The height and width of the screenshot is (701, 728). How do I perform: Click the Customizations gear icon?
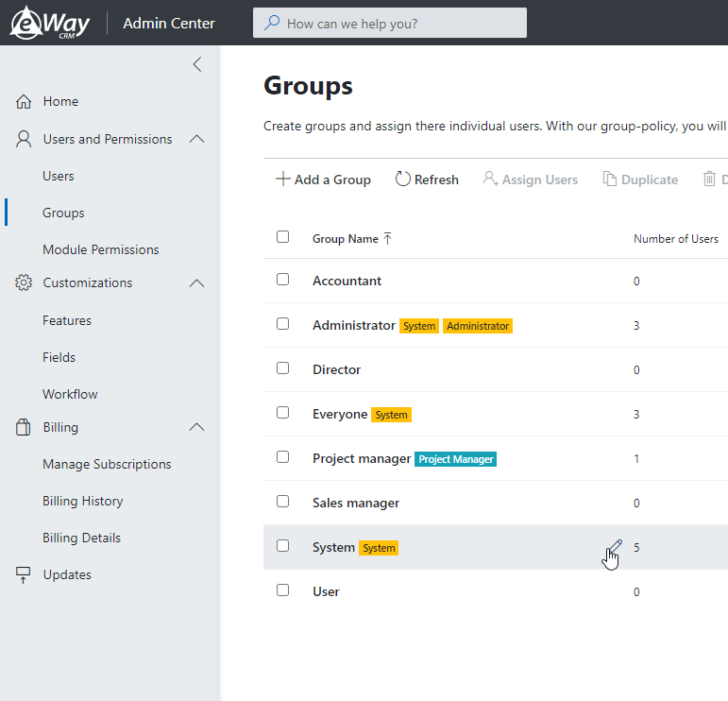24,282
